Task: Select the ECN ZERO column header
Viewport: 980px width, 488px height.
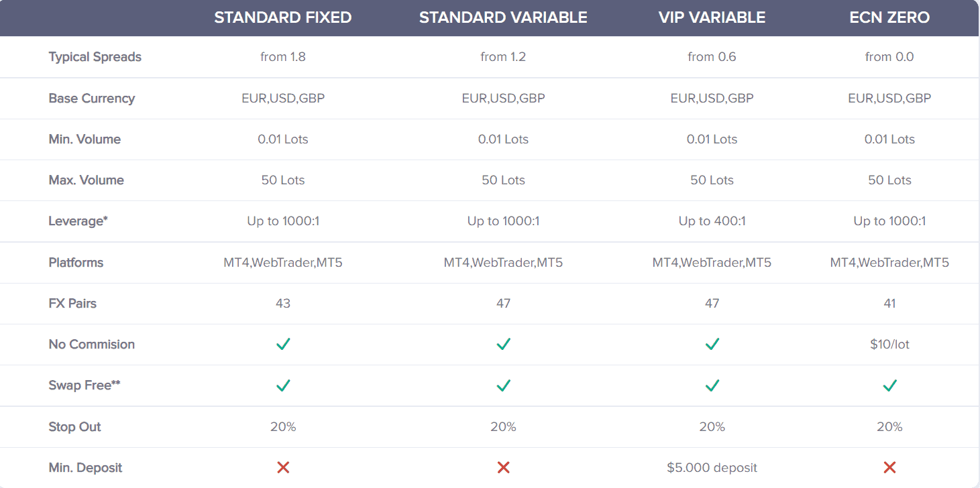Action: [889, 18]
